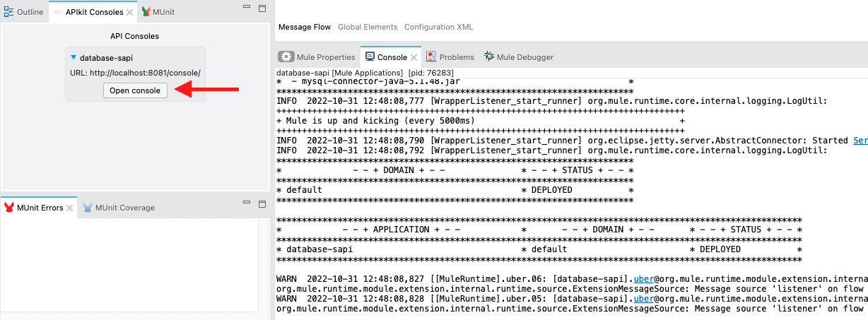The height and width of the screenshot is (320, 868).
Task: Click the MUnit tab icon
Action: 146,12
